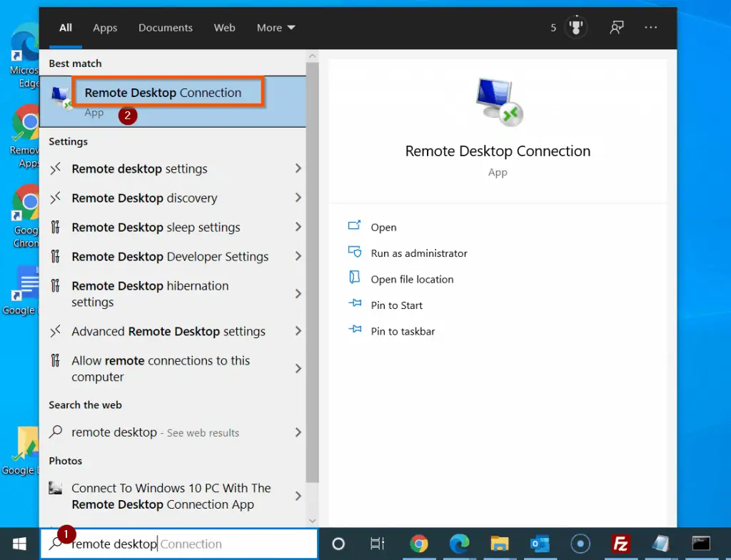Open the Documents search tab
The width and height of the screenshot is (731, 560).
pyautogui.click(x=166, y=28)
